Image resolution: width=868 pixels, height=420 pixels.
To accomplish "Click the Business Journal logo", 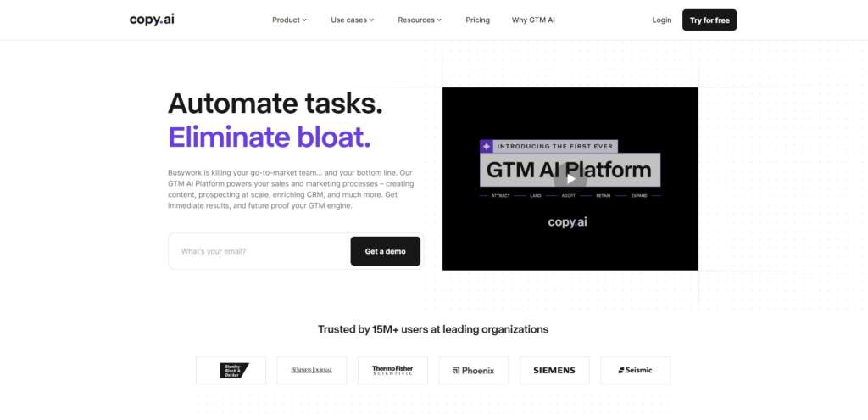I will coord(312,370).
